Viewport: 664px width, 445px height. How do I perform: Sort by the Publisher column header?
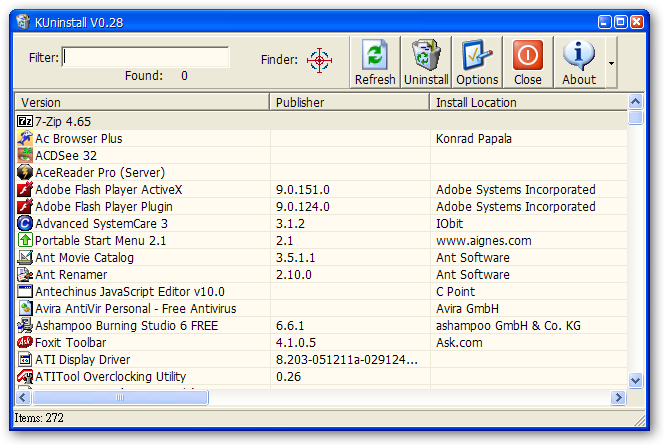click(x=349, y=102)
